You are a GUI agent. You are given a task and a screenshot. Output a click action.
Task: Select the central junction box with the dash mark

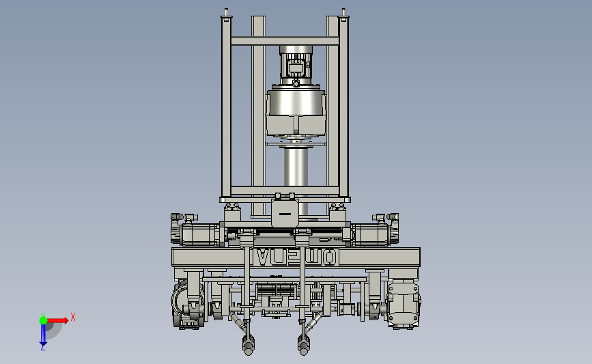click(x=285, y=214)
